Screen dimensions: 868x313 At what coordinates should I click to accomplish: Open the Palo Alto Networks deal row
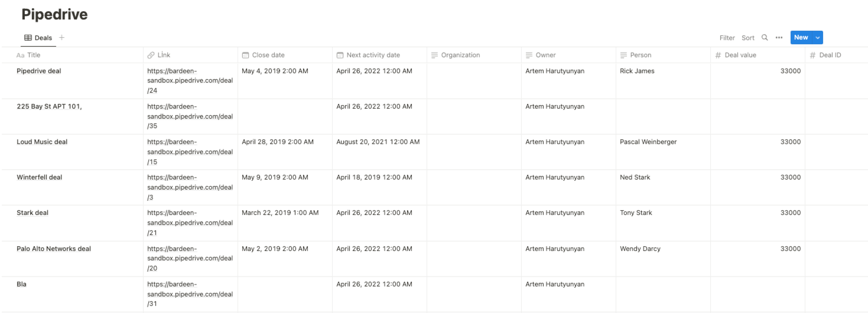point(53,249)
